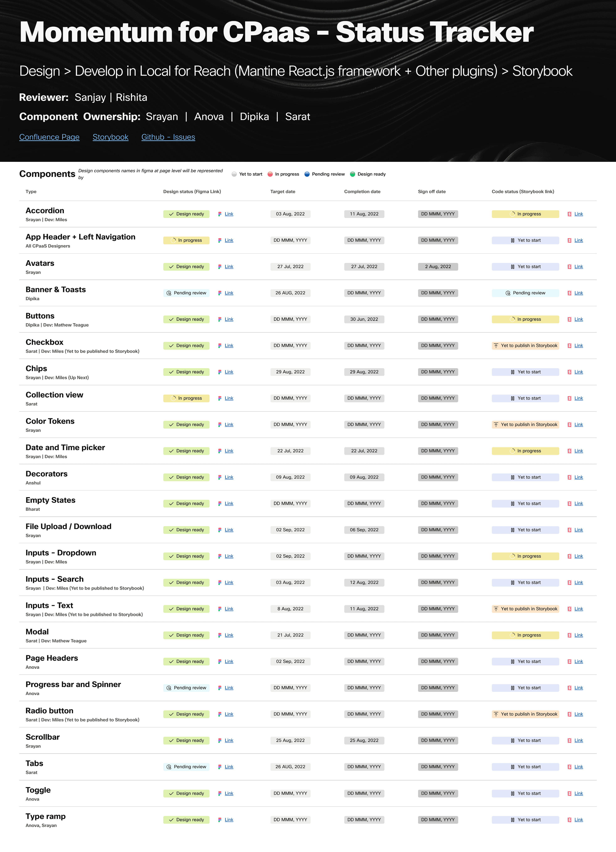The width and height of the screenshot is (616, 852).
Task: Select the "File Upload / Download" component name
Action: pos(68,527)
